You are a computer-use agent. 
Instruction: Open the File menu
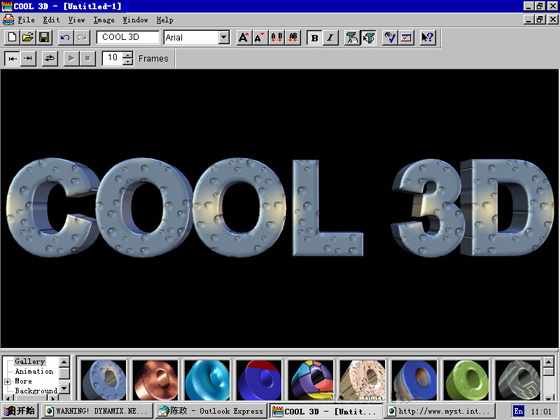point(26,20)
